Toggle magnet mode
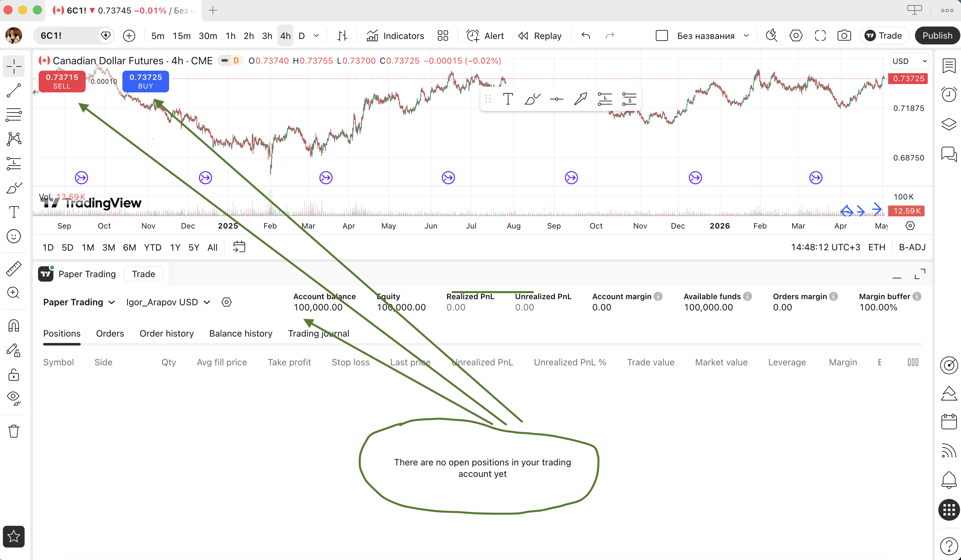961x560 pixels. tap(14, 325)
